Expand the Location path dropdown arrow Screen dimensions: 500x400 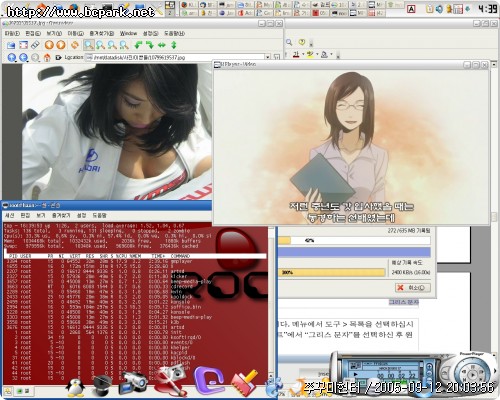[x=268, y=58]
